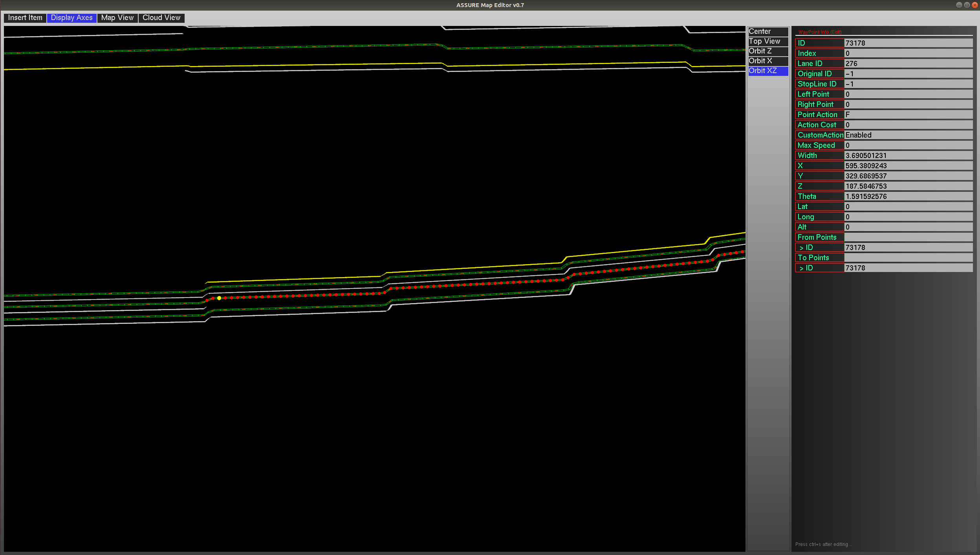This screenshot has width=980, height=555.
Task: Click the 'Press ctrl+s after editing' hint
Action: tap(823, 544)
